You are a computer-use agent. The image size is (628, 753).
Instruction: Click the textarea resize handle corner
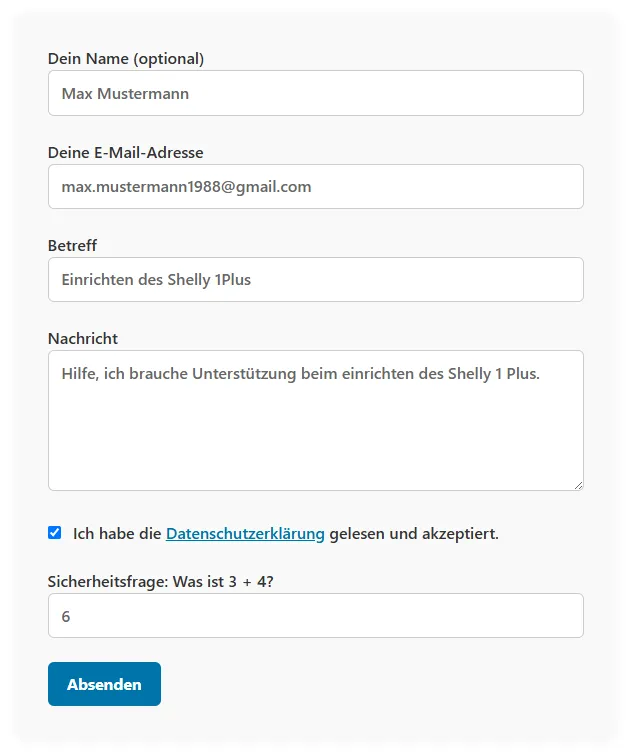tap(578, 485)
